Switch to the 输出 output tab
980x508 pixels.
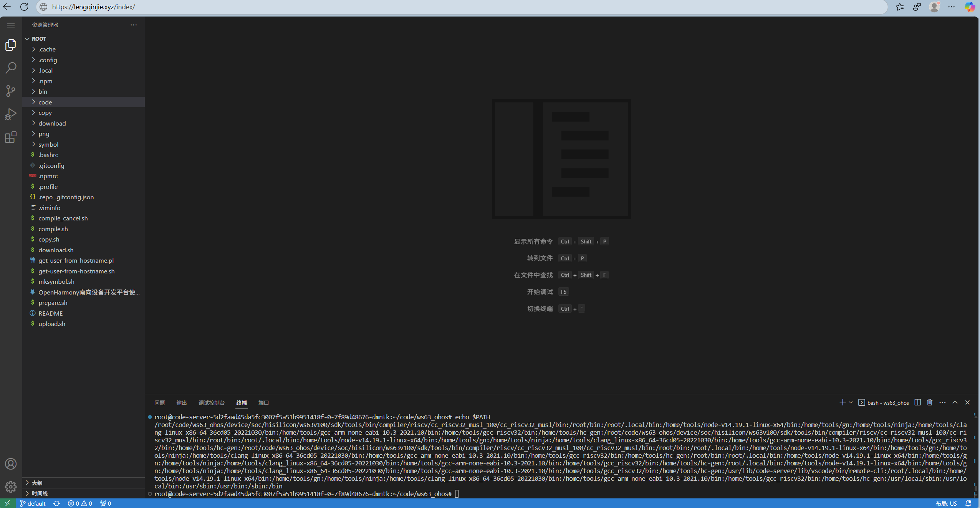tap(182, 402)
